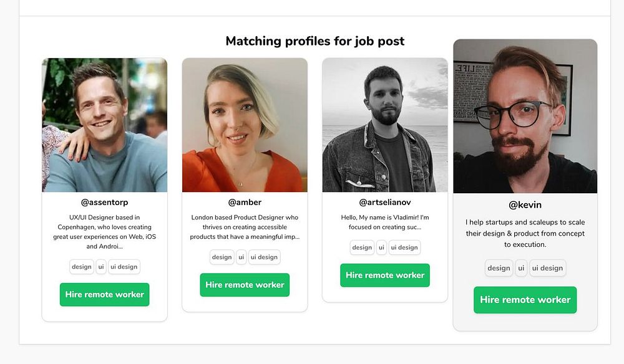Click Hire remote worker for @amber
Screen dimensions: 624x364
pos(245,285)
